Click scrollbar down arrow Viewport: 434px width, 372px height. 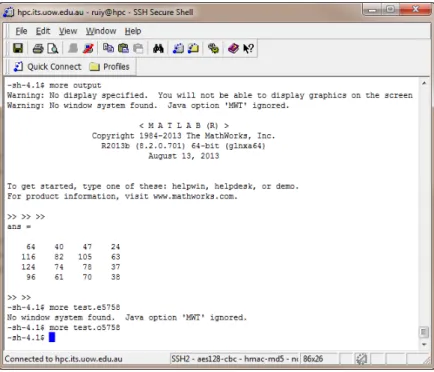click(x=424, y=345)
